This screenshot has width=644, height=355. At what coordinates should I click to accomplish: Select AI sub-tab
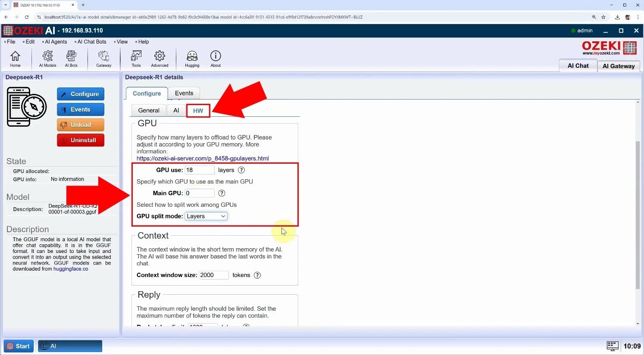tap(176, 110)
